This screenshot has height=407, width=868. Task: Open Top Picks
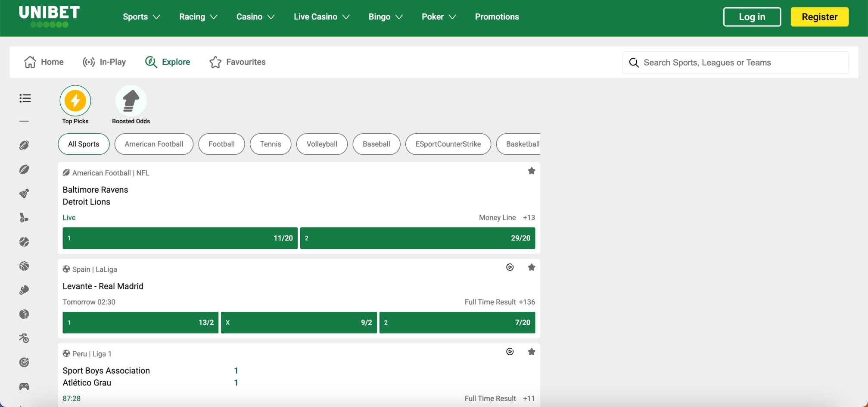coord(75,100)
